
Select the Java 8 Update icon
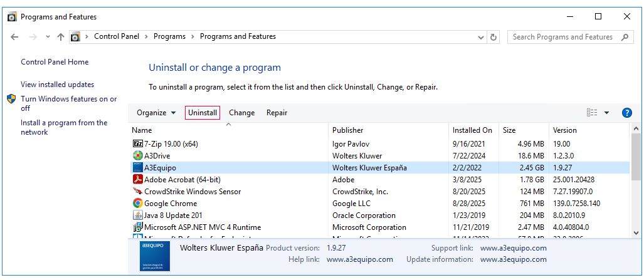point(137,215)
